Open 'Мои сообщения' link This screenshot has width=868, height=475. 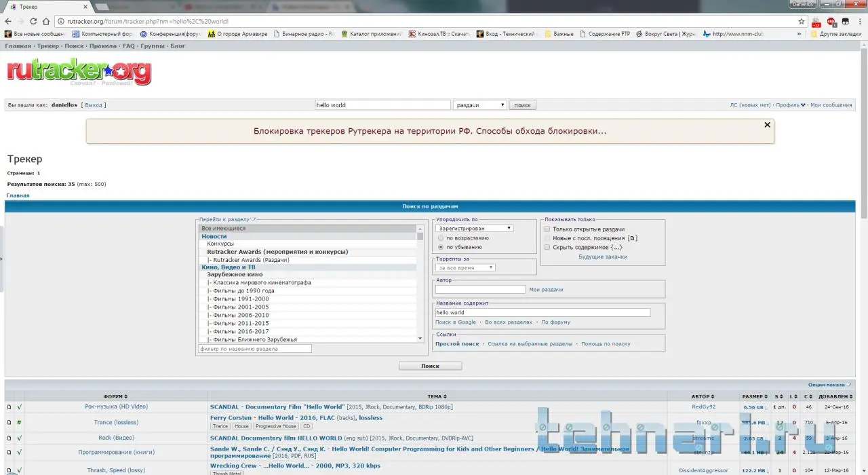pos(831,105)
